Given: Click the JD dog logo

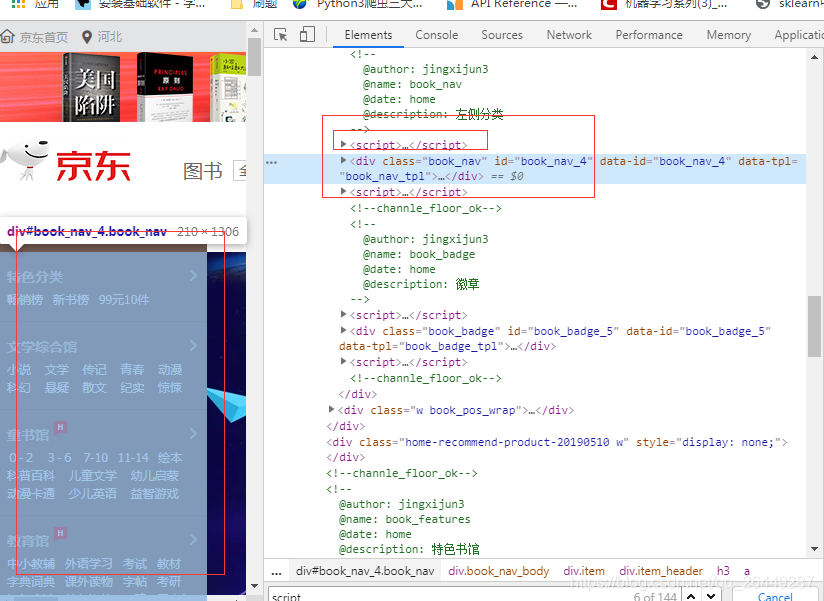Looking at the screenshot, I should [x=25, y=160].
